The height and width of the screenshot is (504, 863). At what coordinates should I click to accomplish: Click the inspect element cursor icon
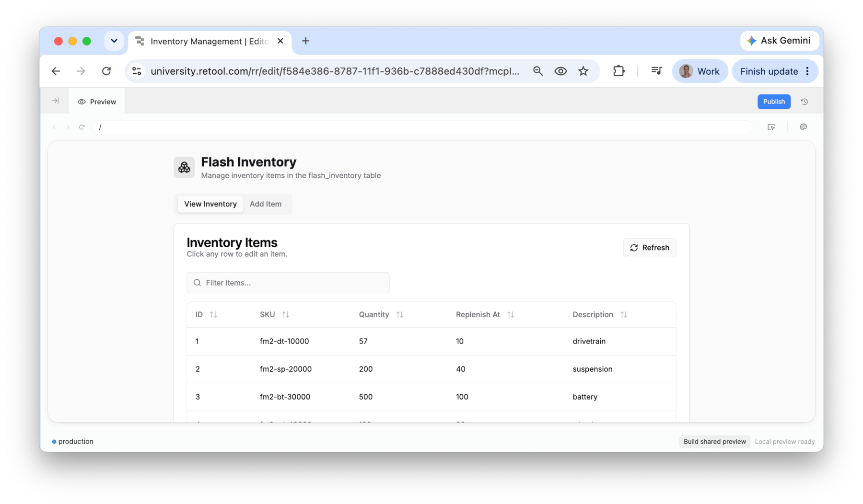pos(771,127)
